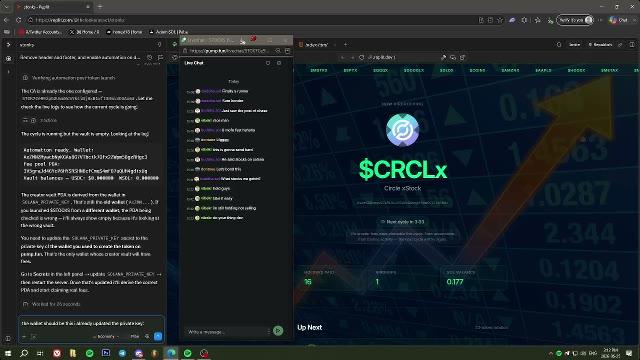The image size is (640, 360).
Task: Open the browser profile button
Action: click(x=575, y=20)
